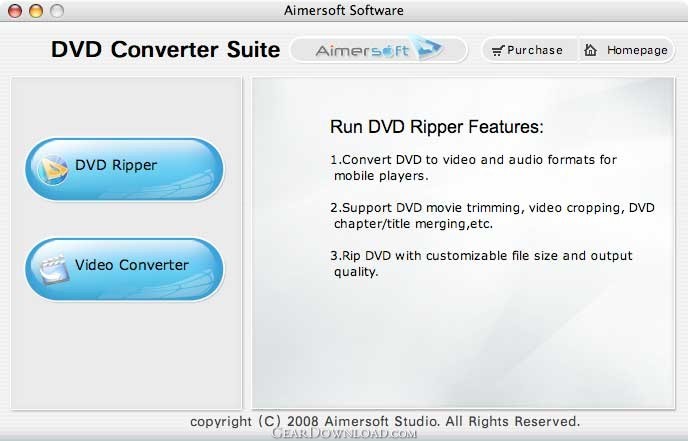Click the 'Aimersoft Software' window title

coord(344,10)
